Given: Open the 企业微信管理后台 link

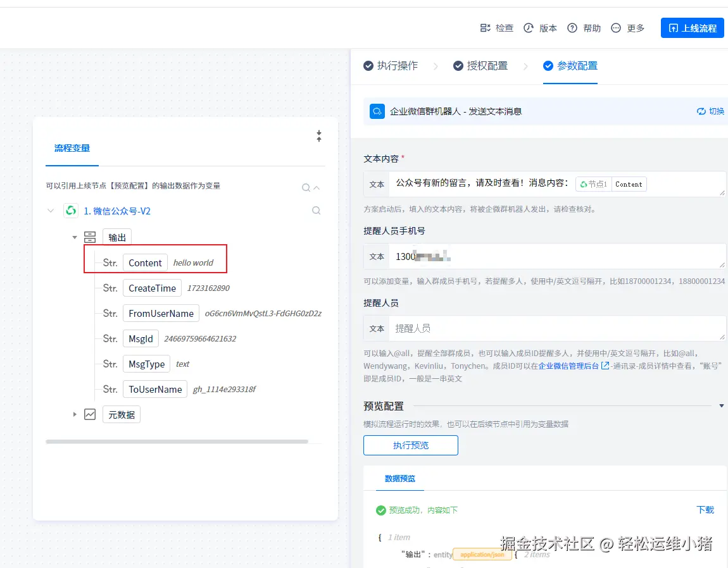Looking at the screenshot, I should (x=568, y=366).
